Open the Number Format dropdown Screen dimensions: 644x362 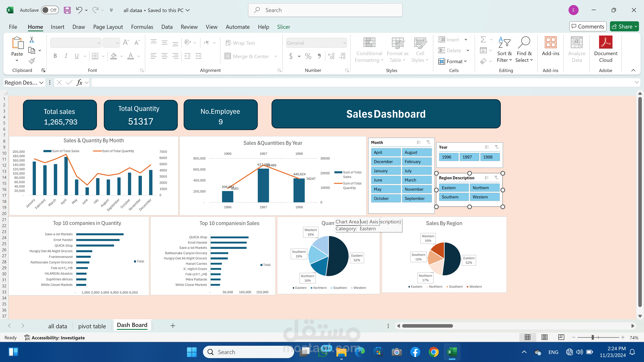[x=344, y=43]
